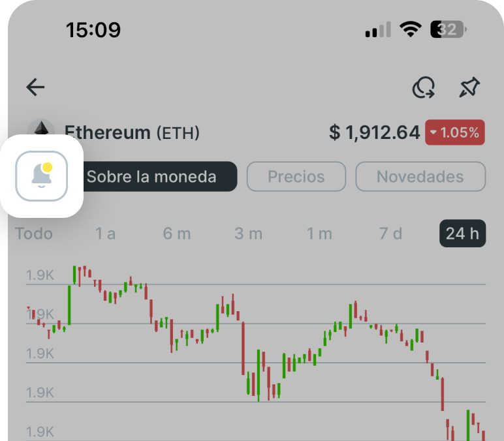Tap the Wi-Fi status icon

tap(411, 29)
